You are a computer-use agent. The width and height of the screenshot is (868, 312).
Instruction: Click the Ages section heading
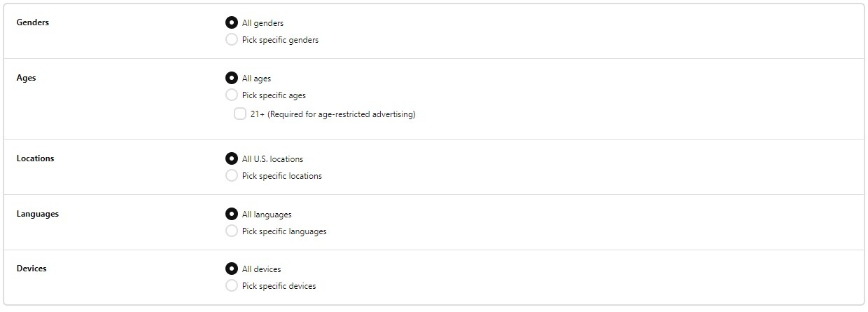26,78
